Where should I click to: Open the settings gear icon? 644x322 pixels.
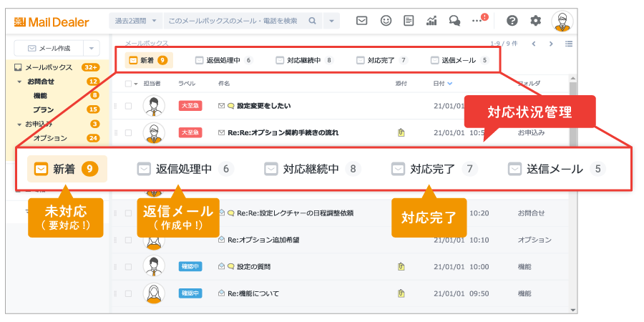(535, 21)
